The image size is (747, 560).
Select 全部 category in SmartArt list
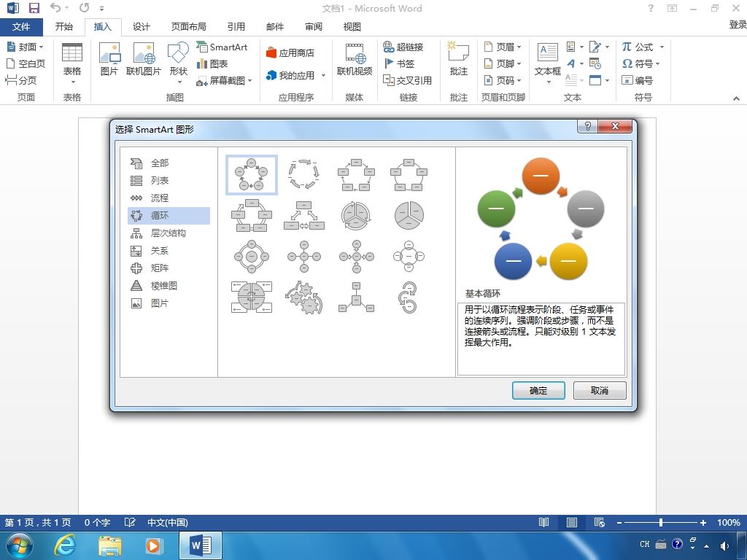click(x=169, y=163)
